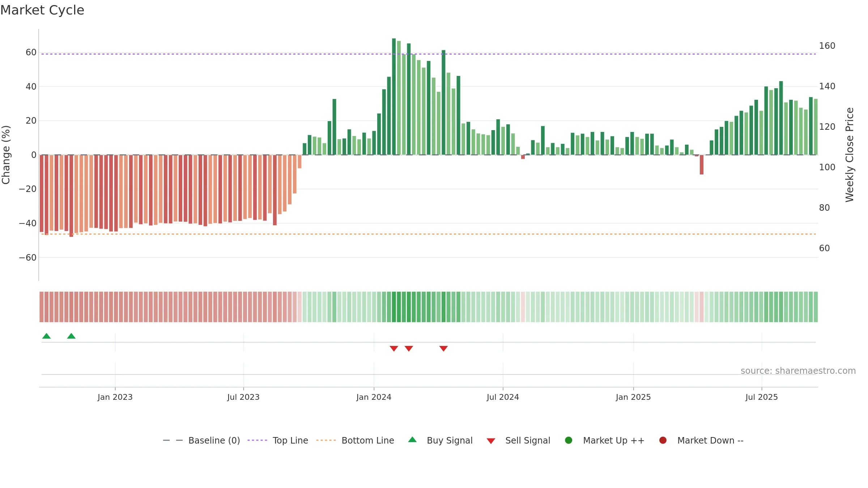
Task: Click the Buy Signal legend triangle icon
Action: point(412,440)
